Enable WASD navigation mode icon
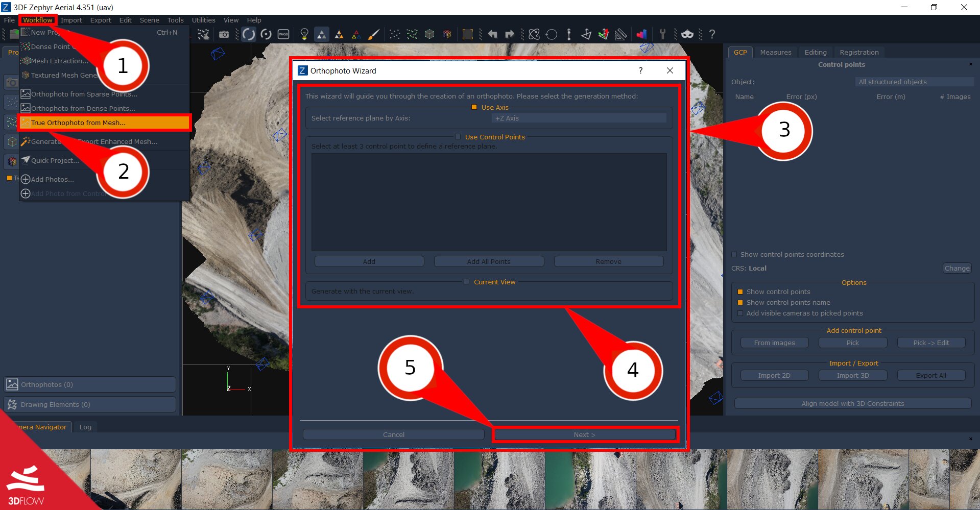This screenshot has height=510, width=980. 283,34
